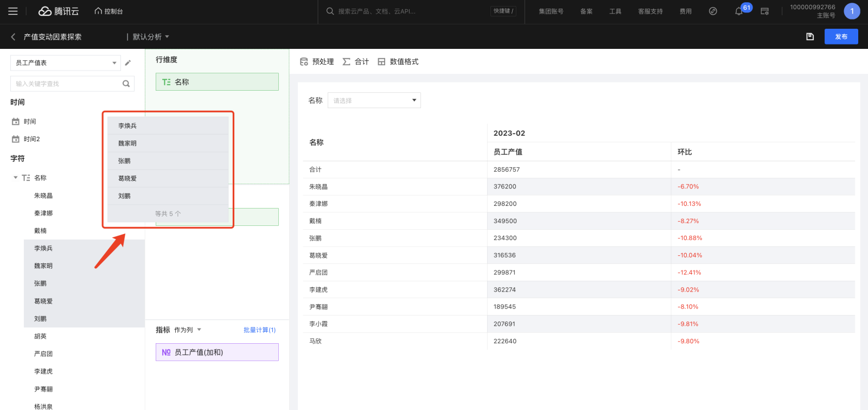868x410 pixels.
Task: Open the account avatar menu
Action: (852, 11)
